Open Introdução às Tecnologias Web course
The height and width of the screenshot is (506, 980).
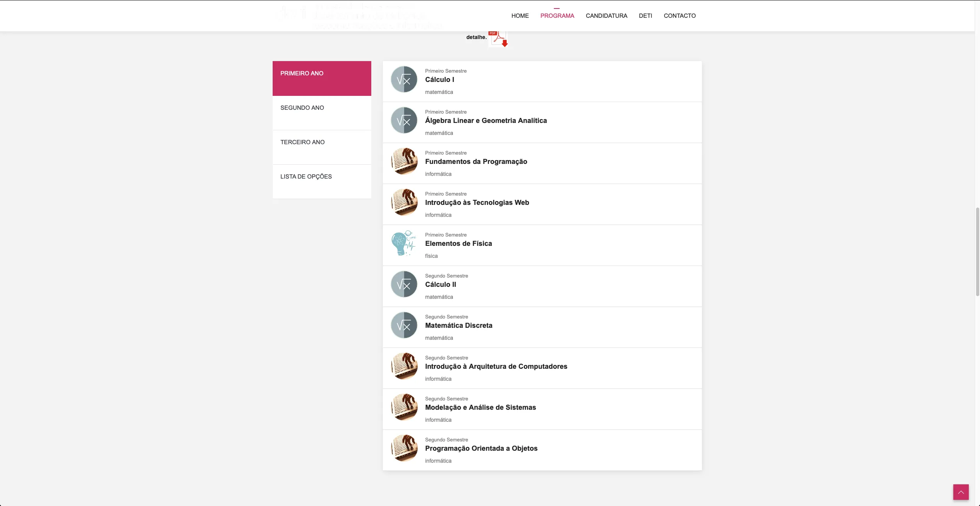(477, 203)
